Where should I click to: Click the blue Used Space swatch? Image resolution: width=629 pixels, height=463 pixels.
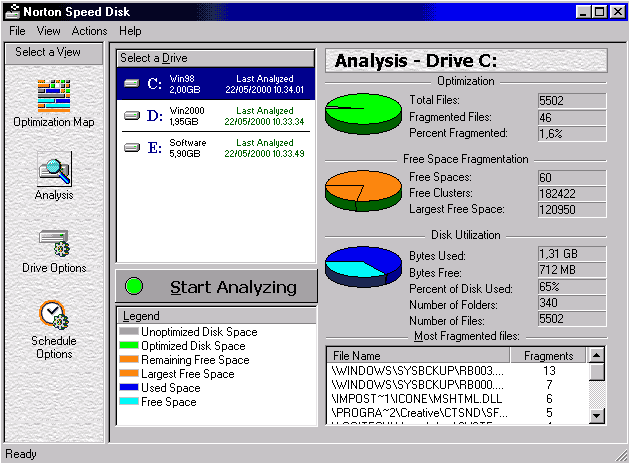[x=129, y=387]
